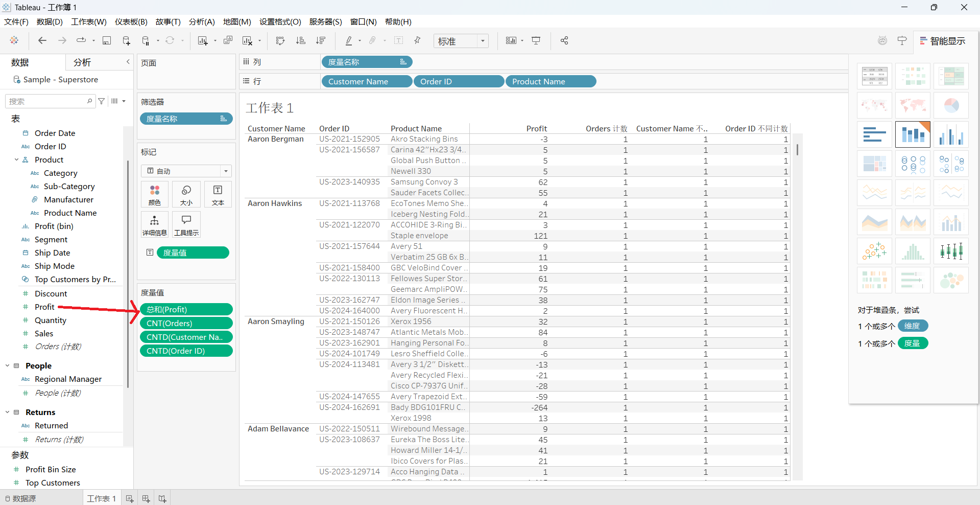Choose the side-by-side bars chart in Show Me
Screen dimensions: 980x505
pyautogui.click(x=951, y=134)
